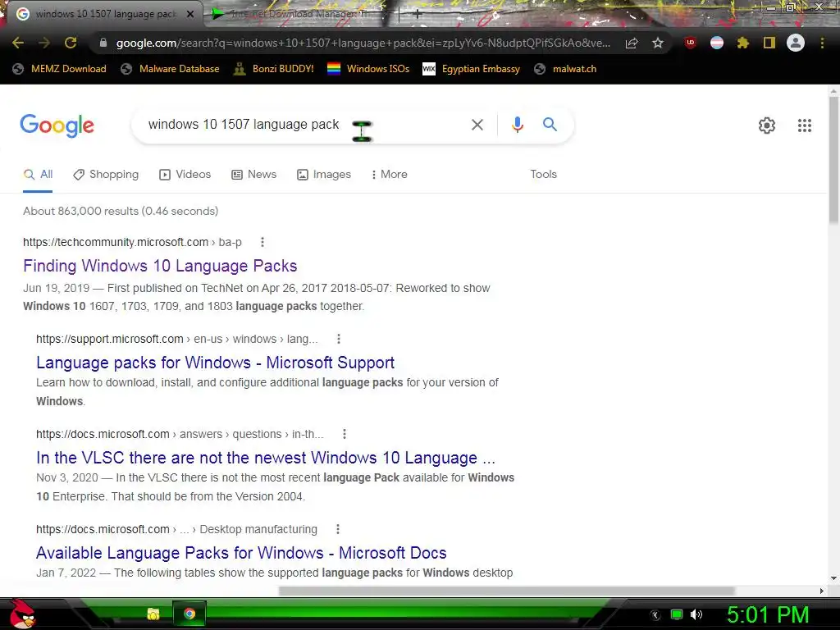Image resolution: width=840 pixels, height=630 pixels.
Task: Clear the search box with the X
Action: (477, 125)
